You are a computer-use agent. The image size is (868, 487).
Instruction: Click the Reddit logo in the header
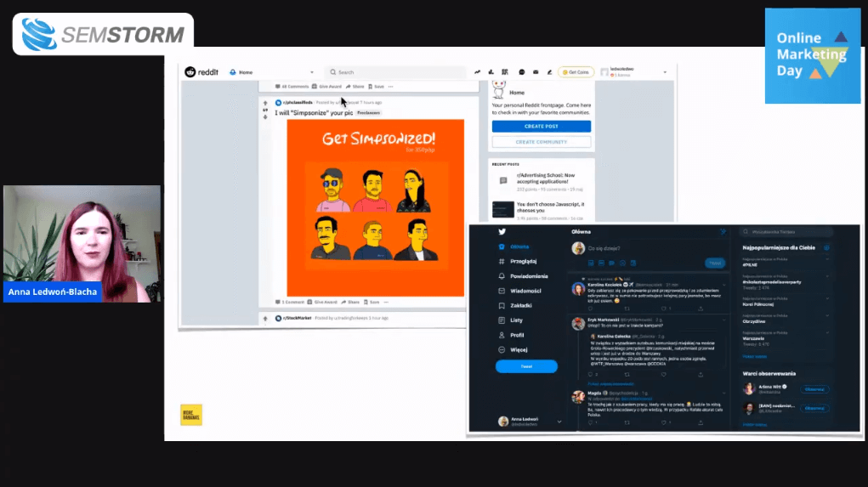202,72
